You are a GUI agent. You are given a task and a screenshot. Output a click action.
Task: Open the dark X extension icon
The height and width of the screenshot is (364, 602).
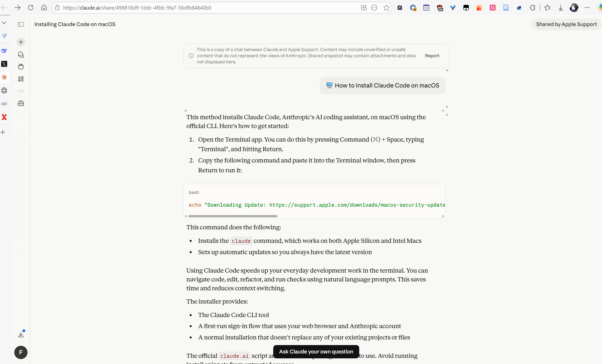tap(400, 8)
